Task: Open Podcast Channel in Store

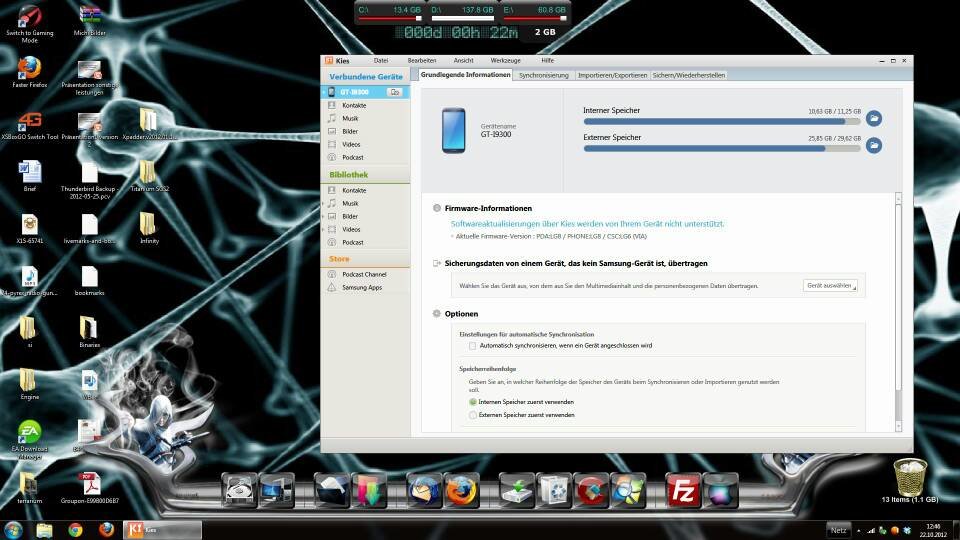Action: coord(364,274)
